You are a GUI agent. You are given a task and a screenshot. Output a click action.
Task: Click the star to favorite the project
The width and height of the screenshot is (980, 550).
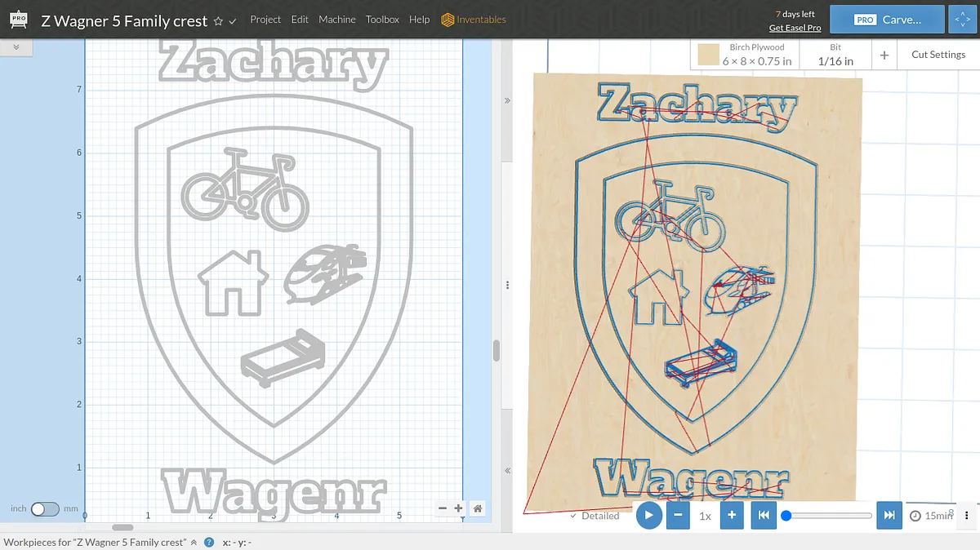tap(218, 21)
